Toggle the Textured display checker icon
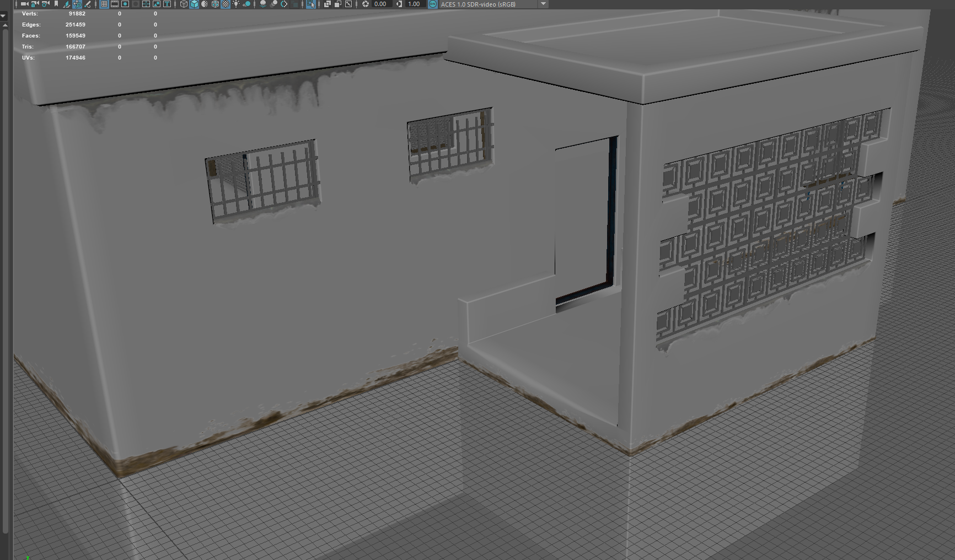 (x=226, y=4)
